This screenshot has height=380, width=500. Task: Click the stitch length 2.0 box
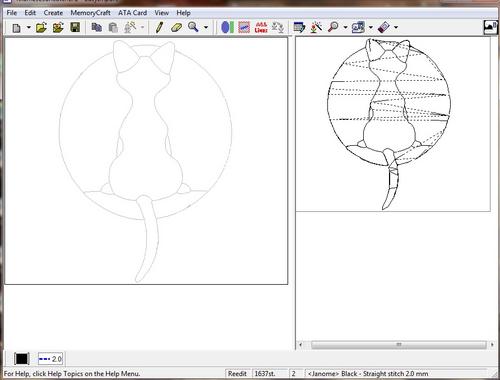point(50,359)
